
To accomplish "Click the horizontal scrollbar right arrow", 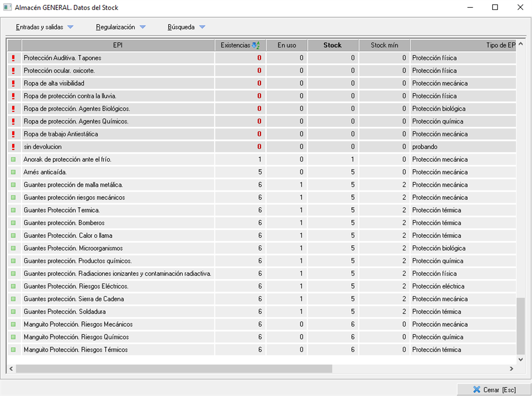I will 511,369.
